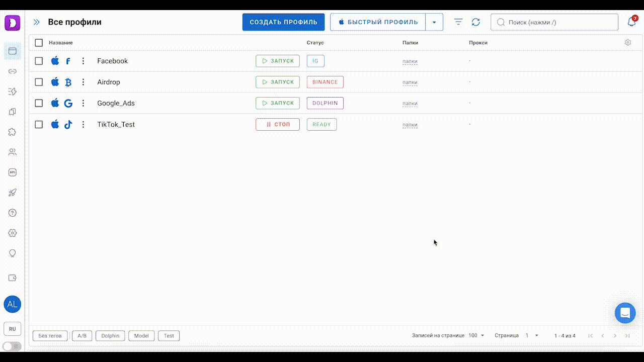
Task: Click the notifications bell icon
Action: point(631,22)
